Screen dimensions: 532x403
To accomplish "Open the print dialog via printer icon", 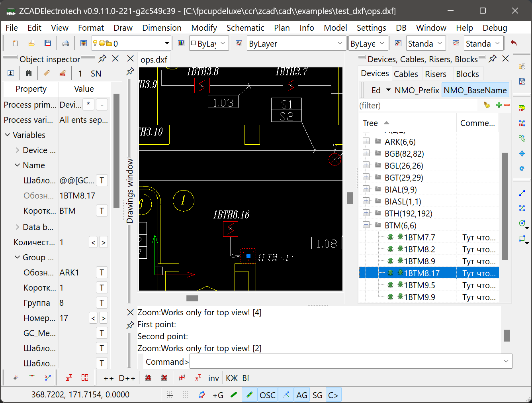I will tap(66, 43).
